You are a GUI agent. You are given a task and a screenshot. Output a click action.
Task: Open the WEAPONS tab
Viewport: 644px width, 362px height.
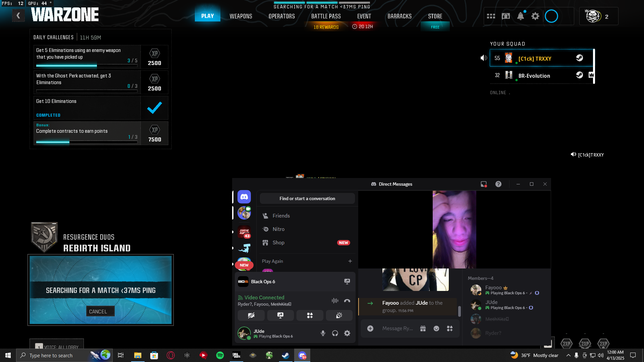[241, 16]
